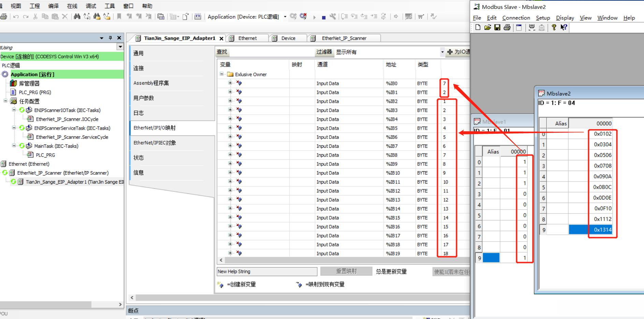Expand the %IB0 Input Data row
Screen dimensions: 644x319
point(230,83)
